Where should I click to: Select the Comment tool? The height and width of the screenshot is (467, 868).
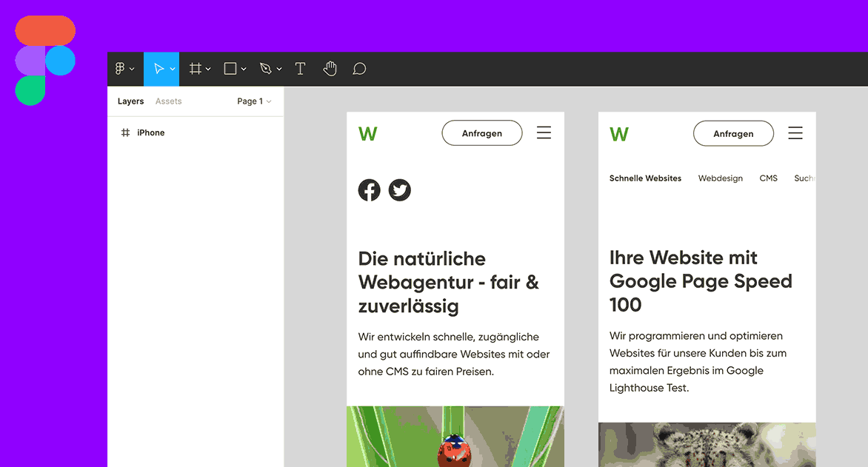point(359,69)
